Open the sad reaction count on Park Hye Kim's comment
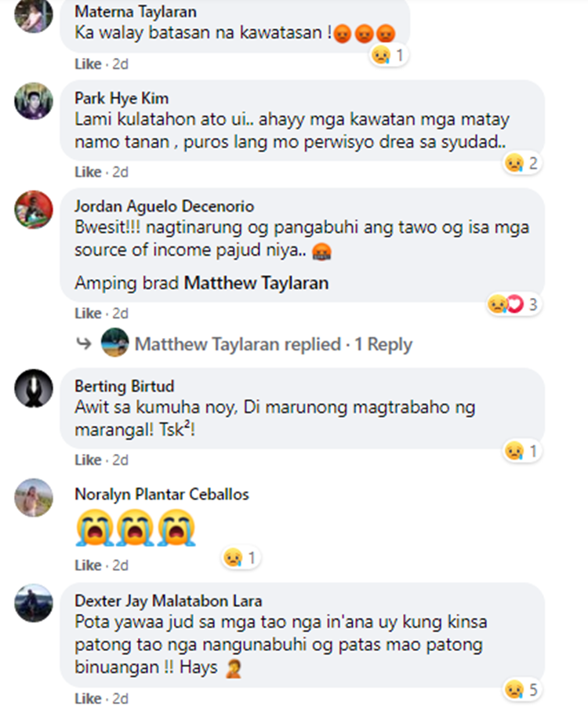 (522, 163)
